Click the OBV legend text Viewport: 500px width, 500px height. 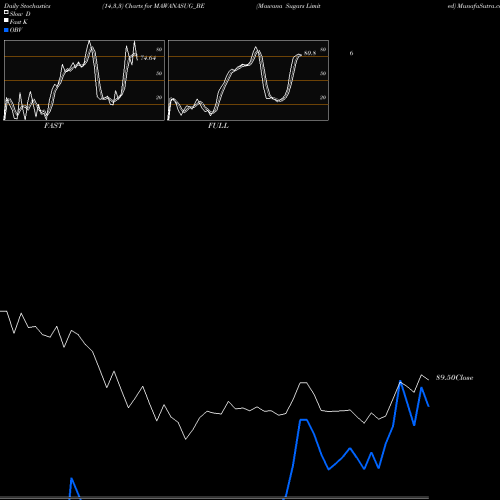(x=16, y=30)
